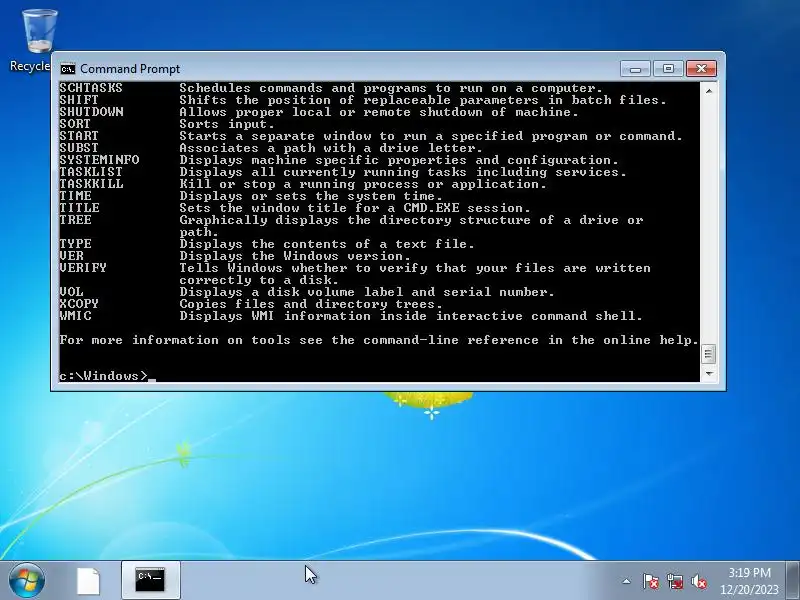
Task: Click the TYPE command text
Action: click(x=75, y=244)
